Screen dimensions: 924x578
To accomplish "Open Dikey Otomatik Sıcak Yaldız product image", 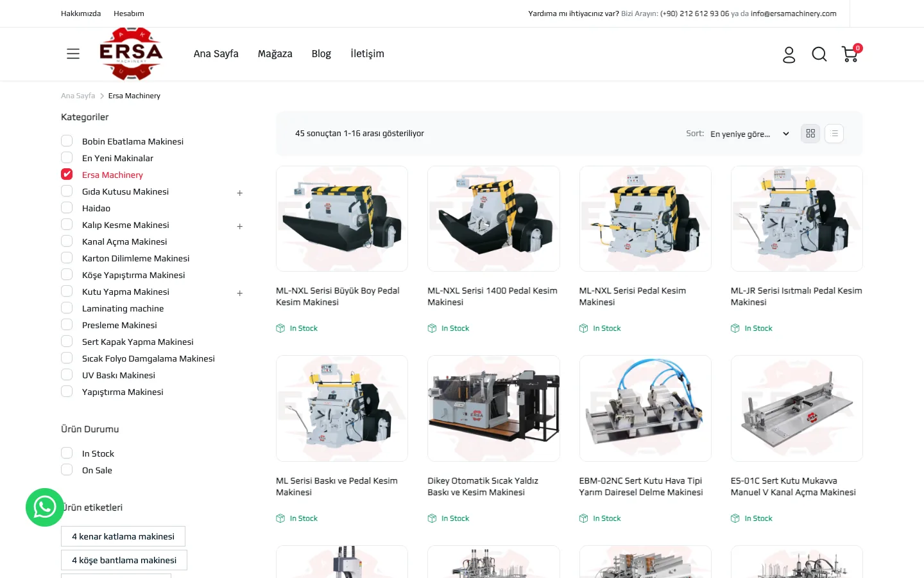I will [493, 408].
